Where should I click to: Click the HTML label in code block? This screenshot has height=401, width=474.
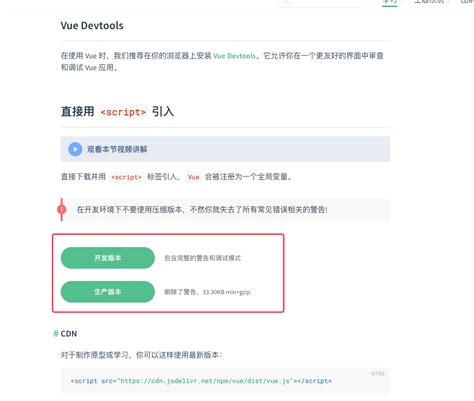pyautogui.click(x=378, y=374)
